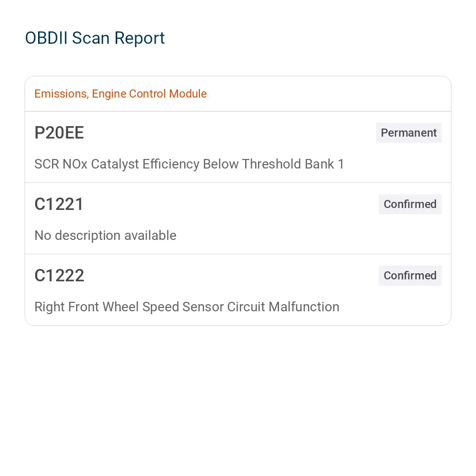Click Engine Control Module in the header

click(x=149, y=94)
